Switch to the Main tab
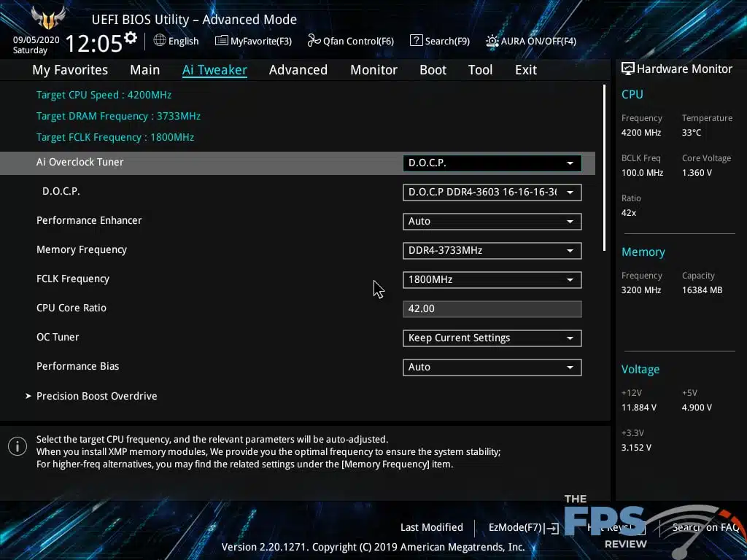This screenshot has width=747, height=560. point(145,70)
